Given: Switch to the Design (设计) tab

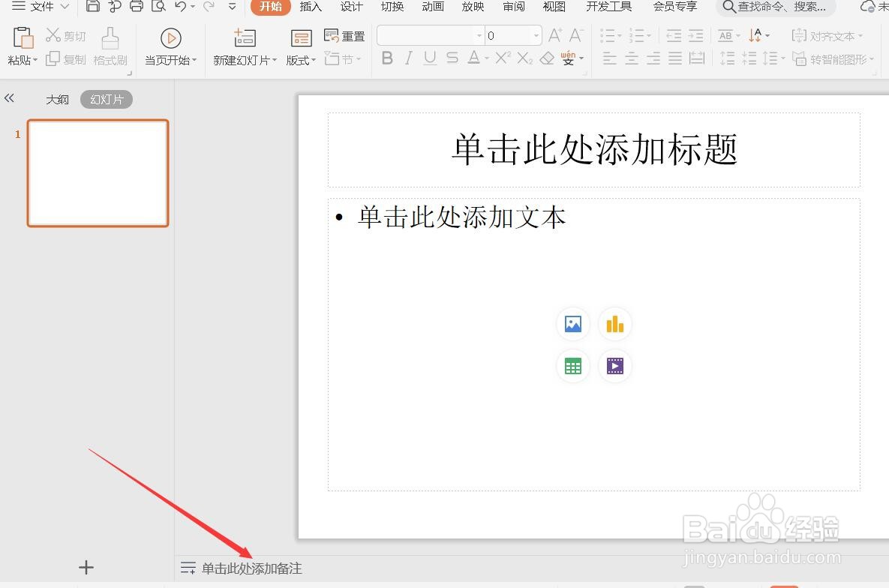Looking at the screenshot, I should point(351,7).
